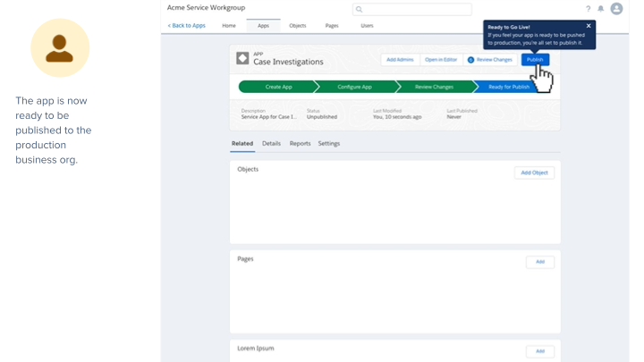This screenshot has height=362, width=644.
Task: Switch to the Details tab
Action: [x=271, y=143]
